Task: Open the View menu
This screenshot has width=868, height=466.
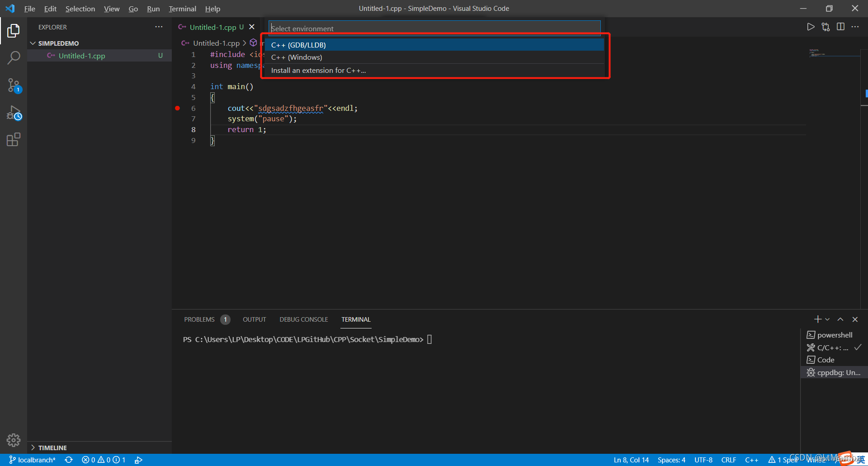Action: 112,9
